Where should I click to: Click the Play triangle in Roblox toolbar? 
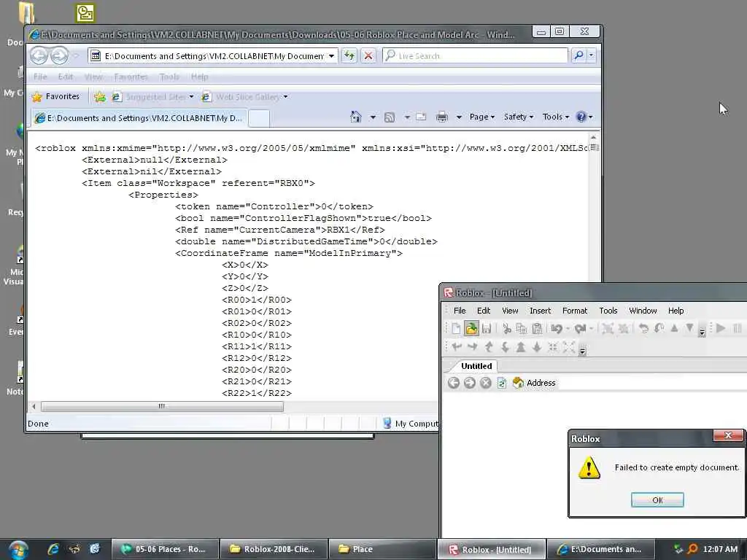click(x=721, y=328)
